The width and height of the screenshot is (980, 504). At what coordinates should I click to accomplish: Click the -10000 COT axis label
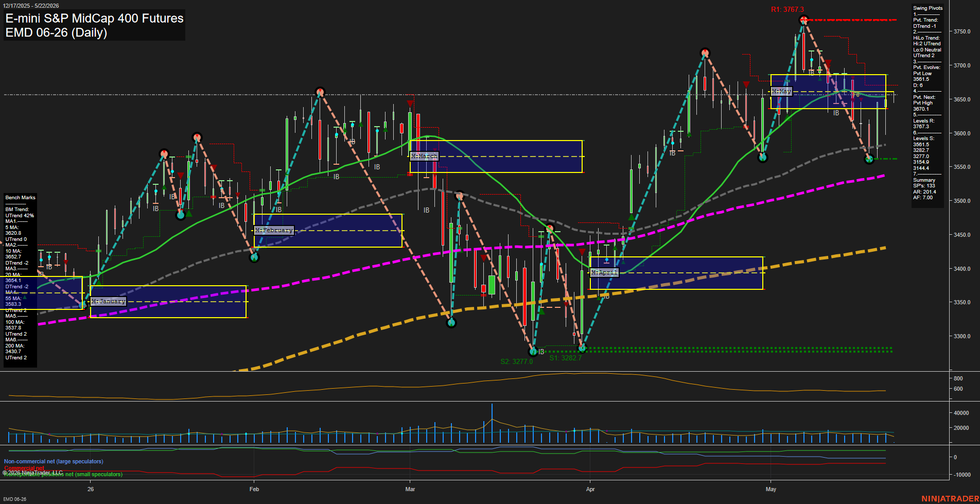[961, 475]
